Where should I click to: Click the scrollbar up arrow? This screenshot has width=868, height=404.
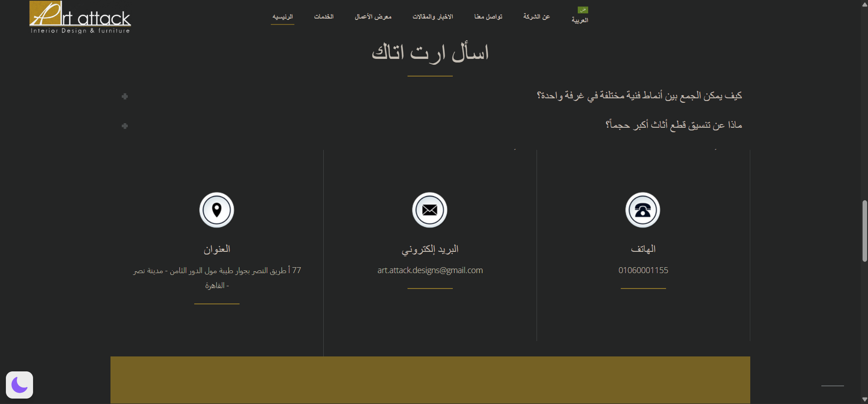[x=864, y=4]
